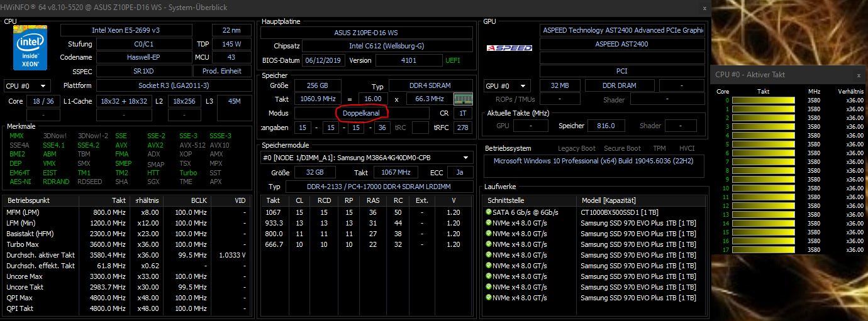Click the BIOS date 06/12/2019
This screenshot has height=321, width=868.
323,60
